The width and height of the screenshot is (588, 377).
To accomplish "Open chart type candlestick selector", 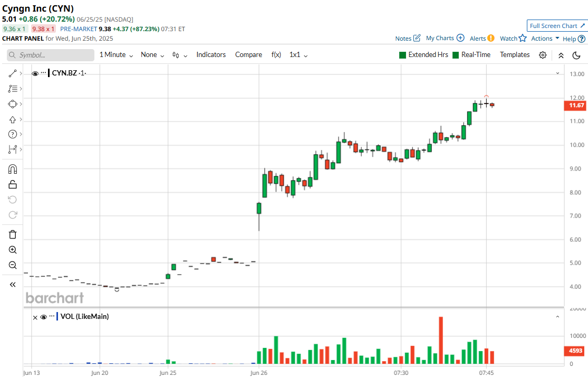I will [x=180, y=55].
